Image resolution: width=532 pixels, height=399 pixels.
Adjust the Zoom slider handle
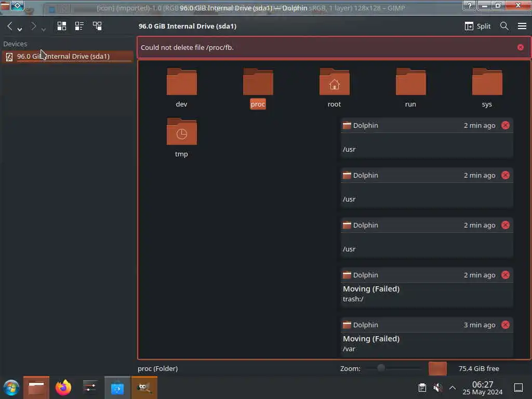click(x=381, y=368)
